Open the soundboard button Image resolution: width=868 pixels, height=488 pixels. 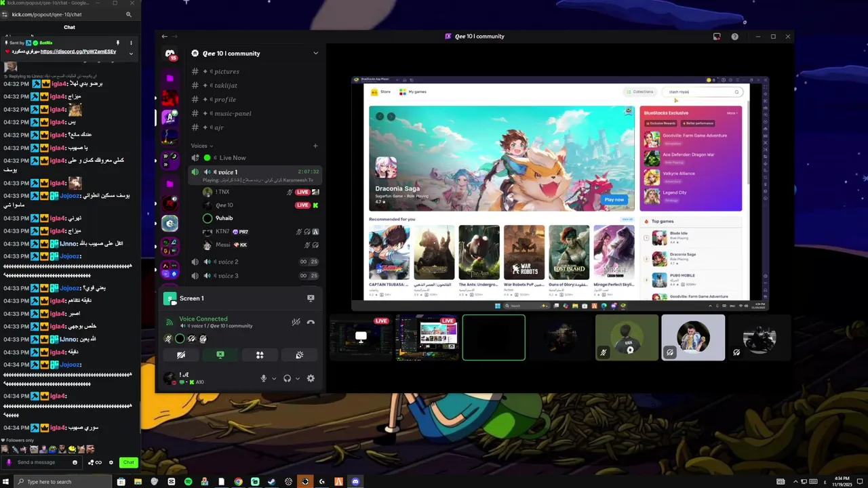coord(299,354)
